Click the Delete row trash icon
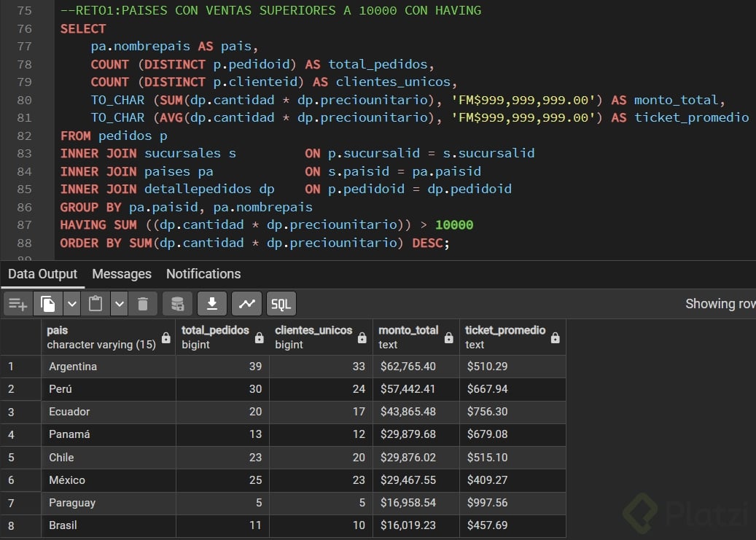The height and width of the screenshot is (540, 756). 143,304
